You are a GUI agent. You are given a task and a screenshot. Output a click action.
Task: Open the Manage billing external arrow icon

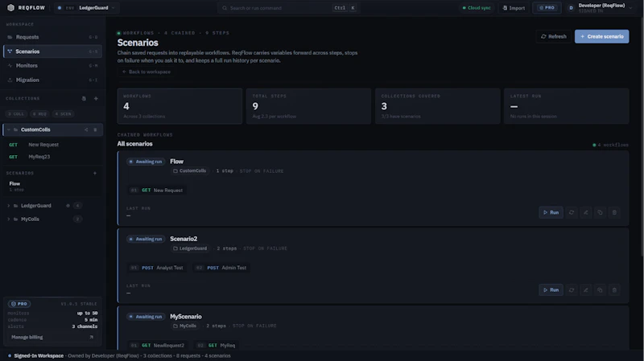91,337
